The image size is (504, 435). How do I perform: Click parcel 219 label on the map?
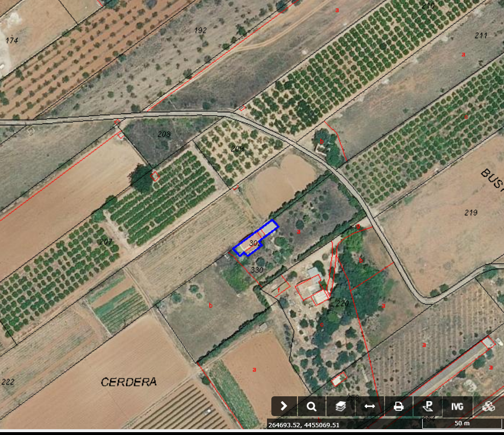pos(471,212)
